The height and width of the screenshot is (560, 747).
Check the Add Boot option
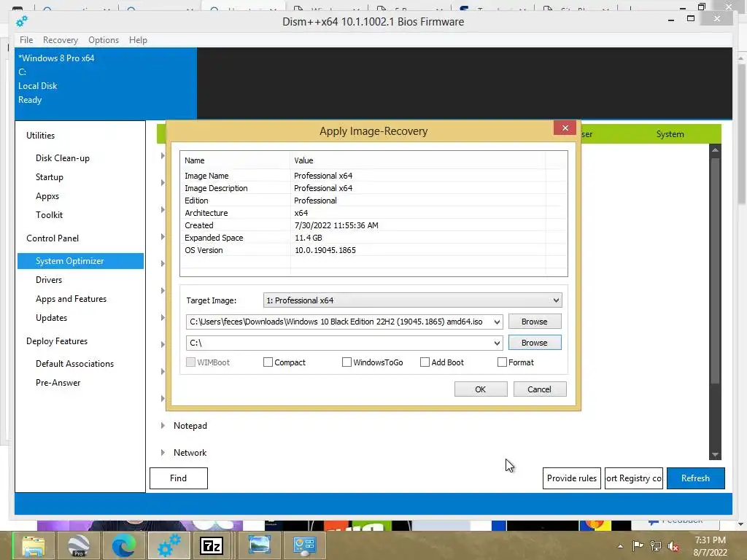pyautogui.click(x=425, y=362)
